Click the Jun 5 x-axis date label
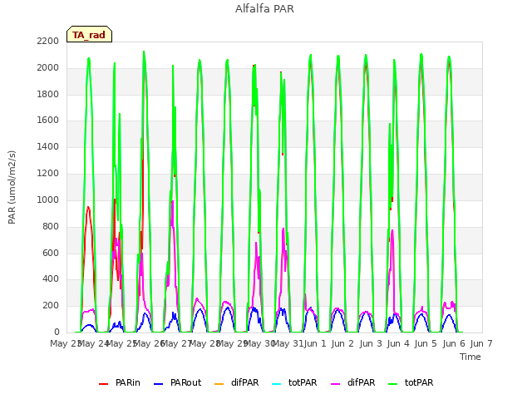Image resolution: width=532 pixels, height=399 pixels. click(x=426, y=343)
